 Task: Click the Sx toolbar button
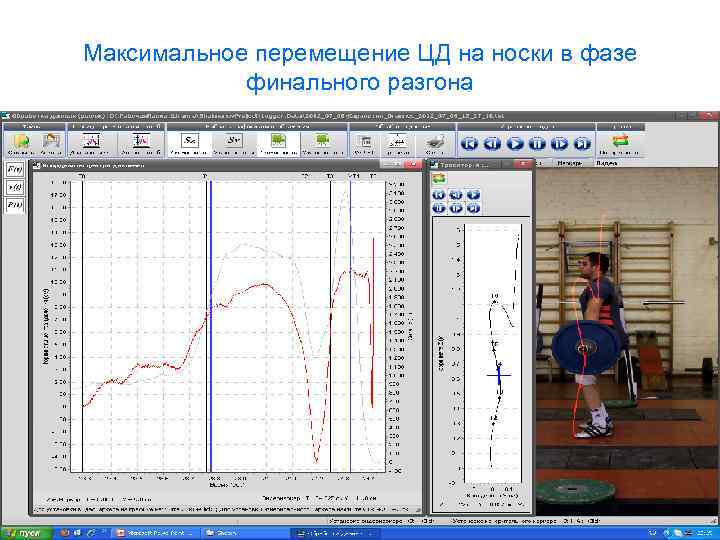[x=189, y=141]
